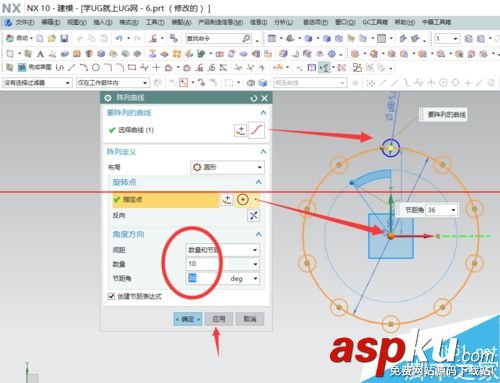Open the 编辑(E) menu
The height and width of the screenshot is (383, 500).
[51, 22]
